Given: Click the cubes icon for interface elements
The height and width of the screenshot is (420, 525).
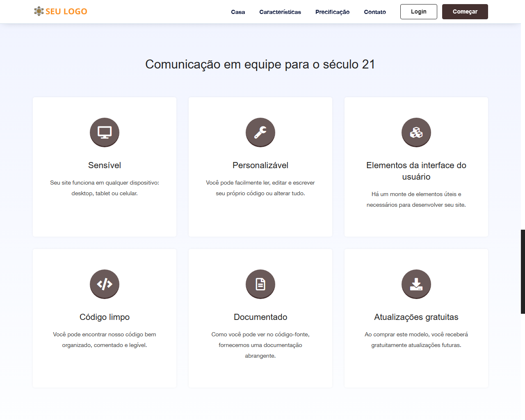Looking at the screenshot, I should click(416, 132).
